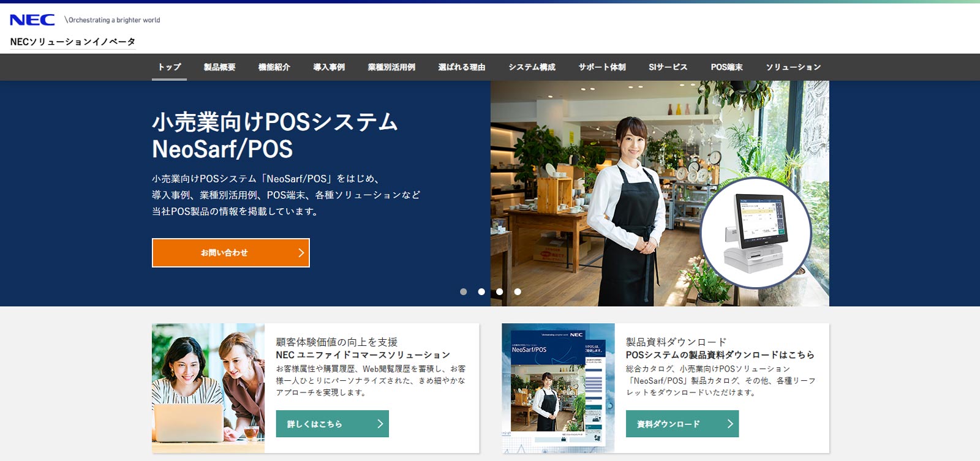Click the 小売業向けPOSシステム NeoSarf/POS headline
This screenshot has height=461, width=980.
(275, 135)
